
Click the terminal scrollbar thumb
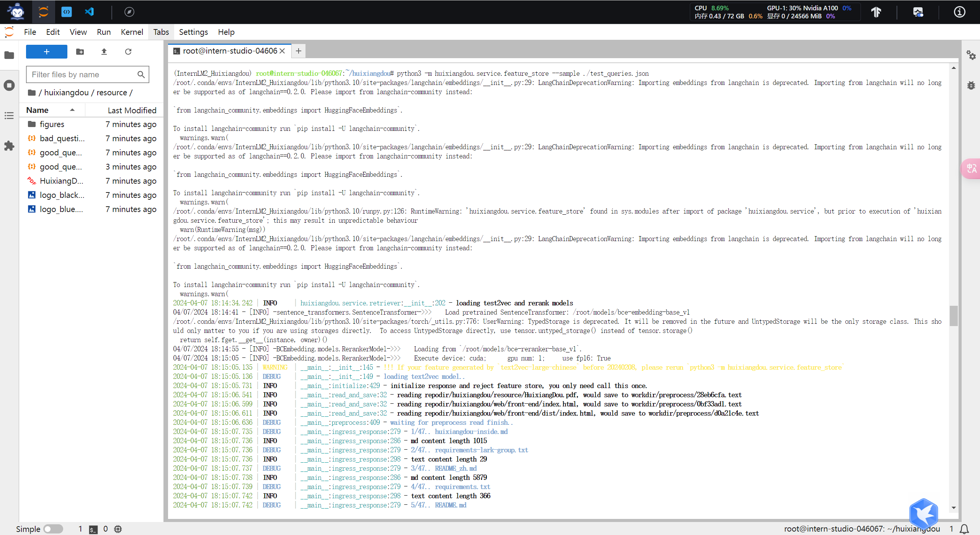click(954, 316)
